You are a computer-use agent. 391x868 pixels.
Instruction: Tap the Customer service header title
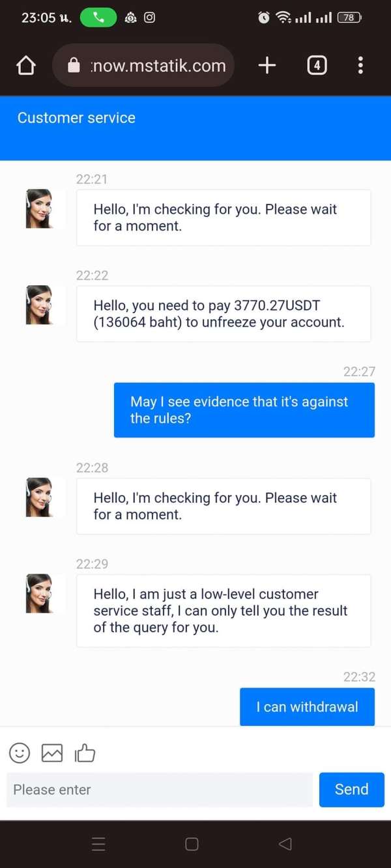[x=76, y=118]
